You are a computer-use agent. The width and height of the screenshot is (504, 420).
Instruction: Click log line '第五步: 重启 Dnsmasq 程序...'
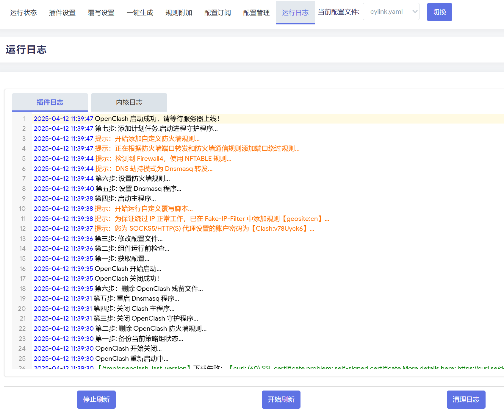[107, 299]
